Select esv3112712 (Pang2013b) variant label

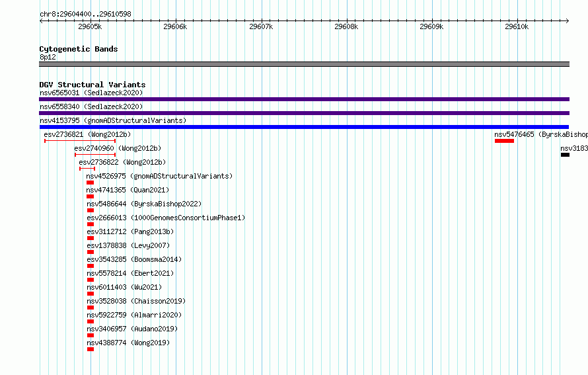click(x=131, y=231)
